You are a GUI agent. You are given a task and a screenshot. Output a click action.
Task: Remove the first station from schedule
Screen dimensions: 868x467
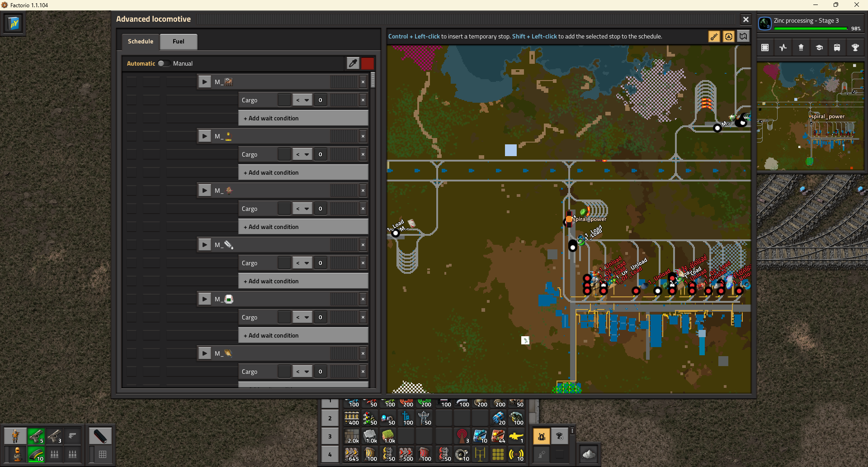tap(363, 82)
